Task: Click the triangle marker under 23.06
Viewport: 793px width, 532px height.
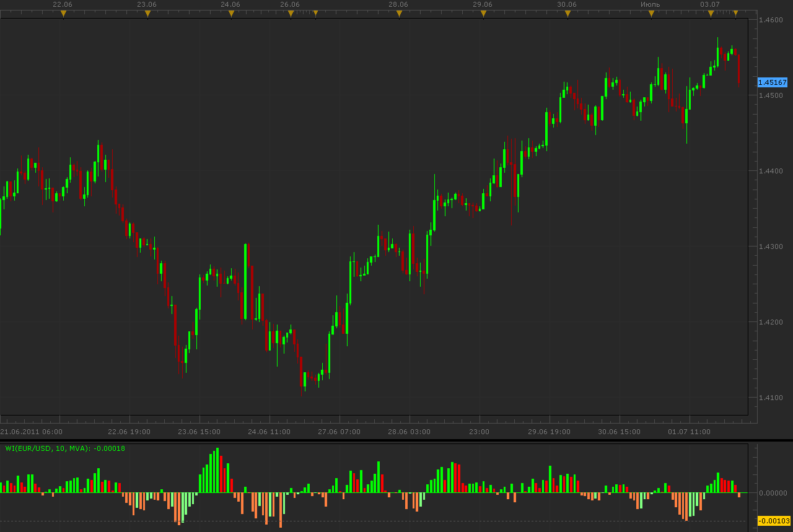Action: coord(147,14)
